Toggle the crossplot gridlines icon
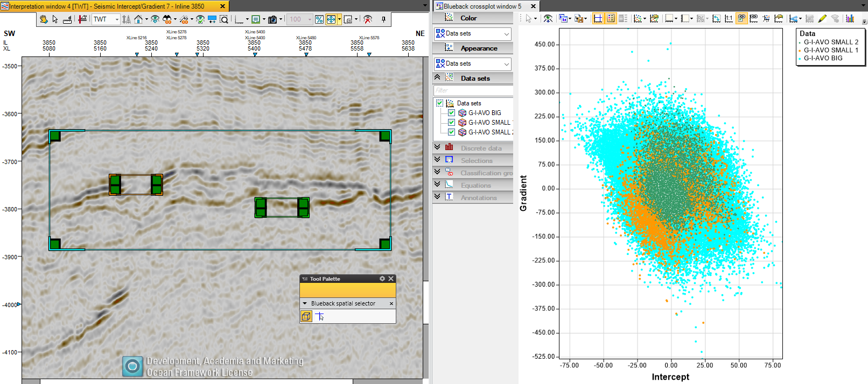Screen dimensions: 868x384 pyautogui.click(x=598, y=18)
